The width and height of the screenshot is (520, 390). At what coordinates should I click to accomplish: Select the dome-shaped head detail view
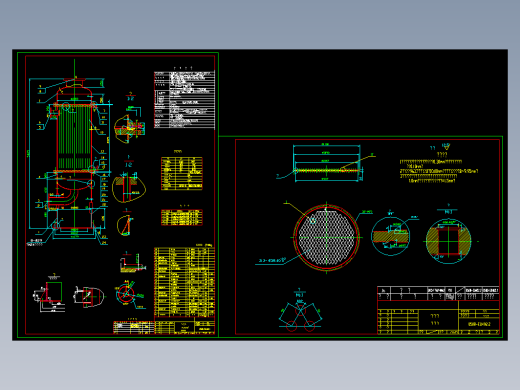[x=89, y=296]
